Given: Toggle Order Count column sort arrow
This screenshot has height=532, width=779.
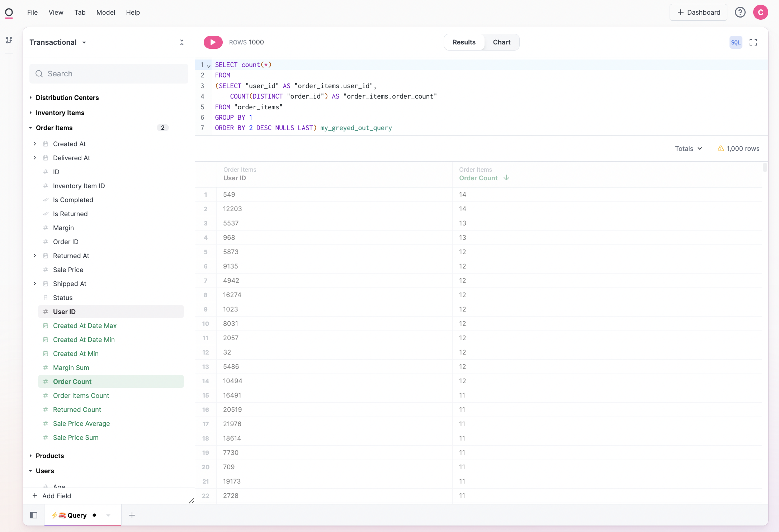Looking at the screenshot, I should (506, 178).
